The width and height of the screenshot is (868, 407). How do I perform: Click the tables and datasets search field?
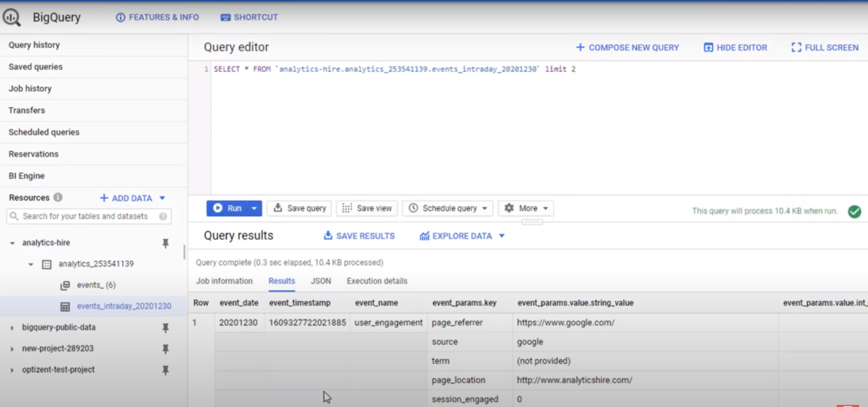[x=85, y=217]
